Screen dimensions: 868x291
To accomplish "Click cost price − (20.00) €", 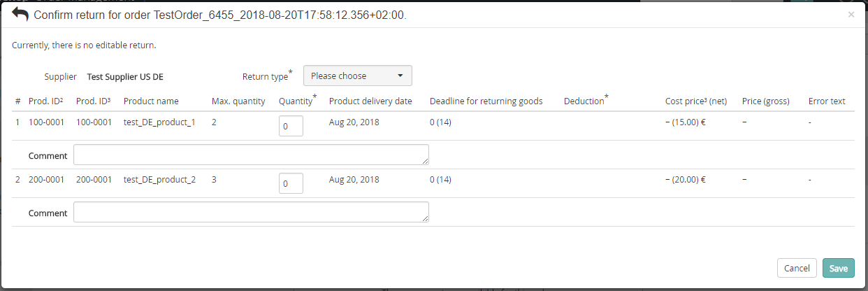I will pos(686,179).
